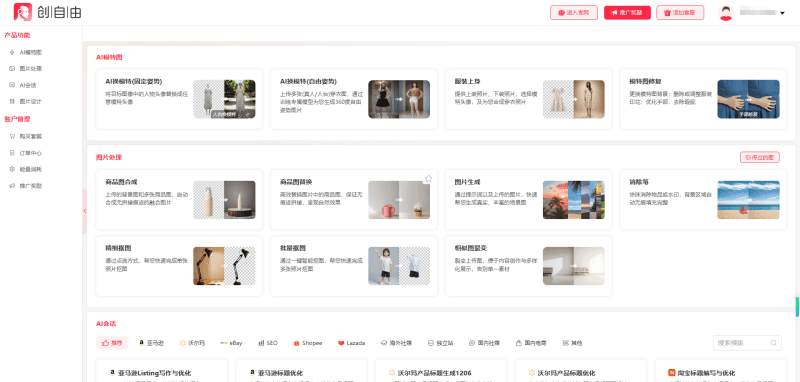Click the 创自由 logo icon
Screen dimensions: 800x382
click(x=22, y=12)
